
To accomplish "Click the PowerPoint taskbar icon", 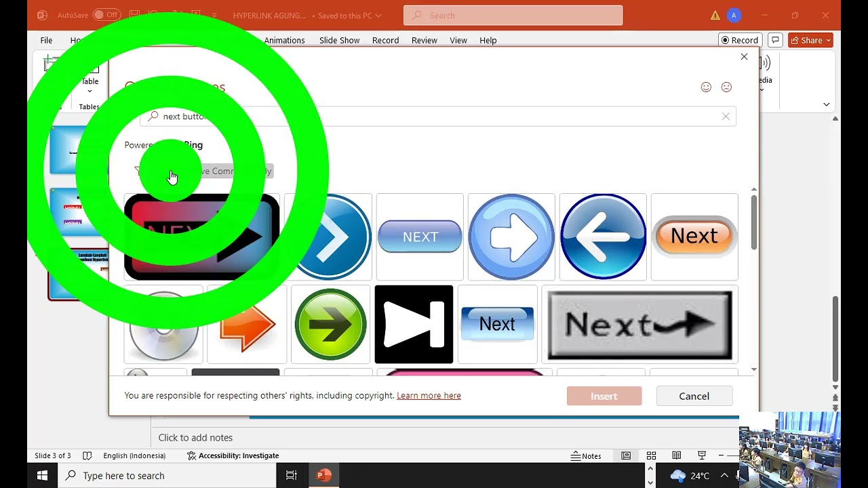I will pos(323,476).
